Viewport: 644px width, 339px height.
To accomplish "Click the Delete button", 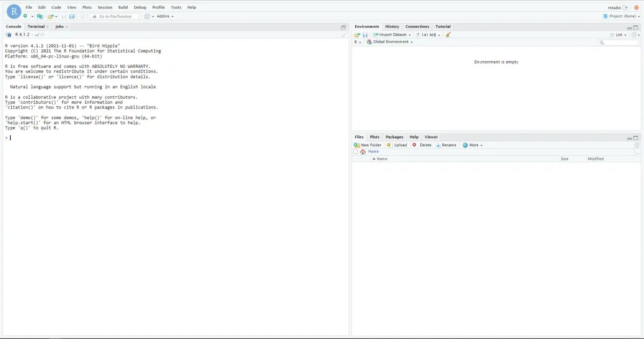I will click(422, 145).
